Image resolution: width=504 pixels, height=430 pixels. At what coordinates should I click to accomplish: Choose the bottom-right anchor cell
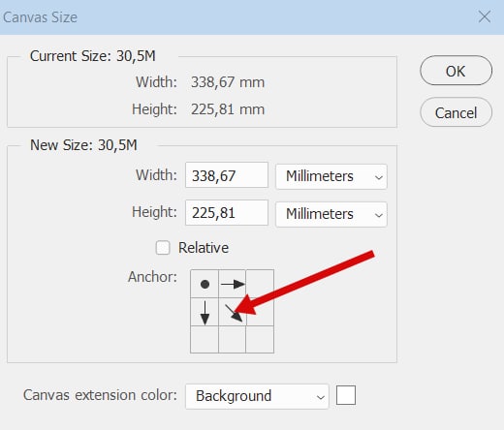(260, 339)
